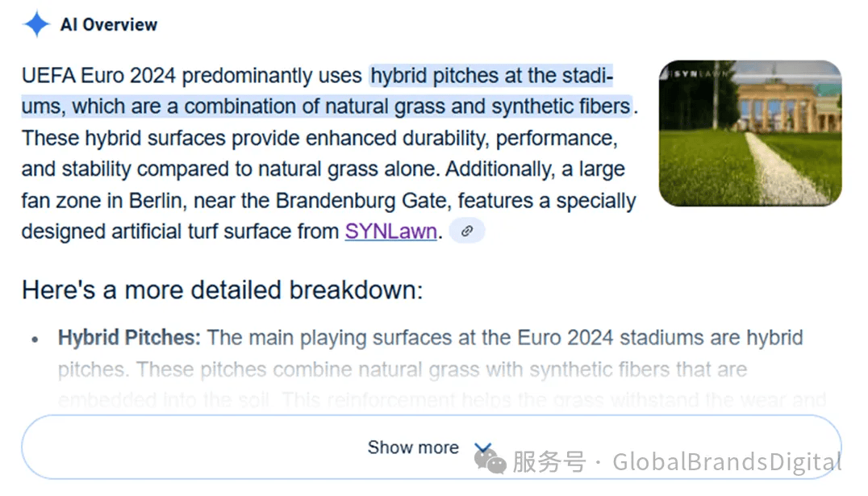Click the bullet point before Hybrid Pitches

[x=35, y=340]
